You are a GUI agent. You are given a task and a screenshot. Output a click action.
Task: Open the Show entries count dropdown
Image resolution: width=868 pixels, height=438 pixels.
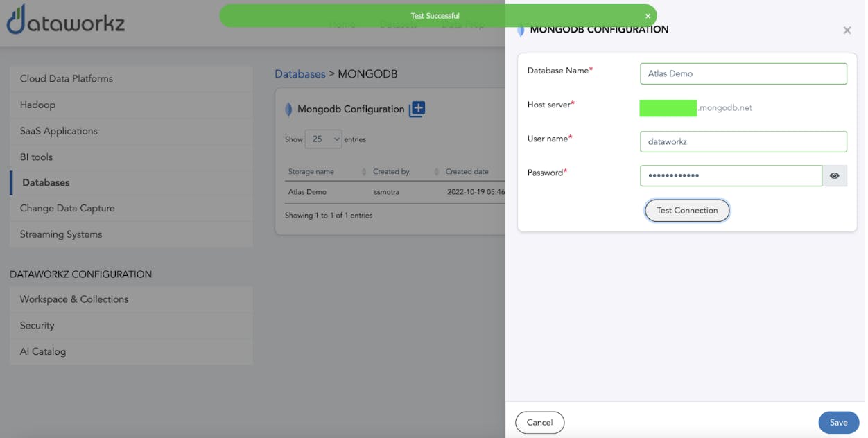click(323, 139)
